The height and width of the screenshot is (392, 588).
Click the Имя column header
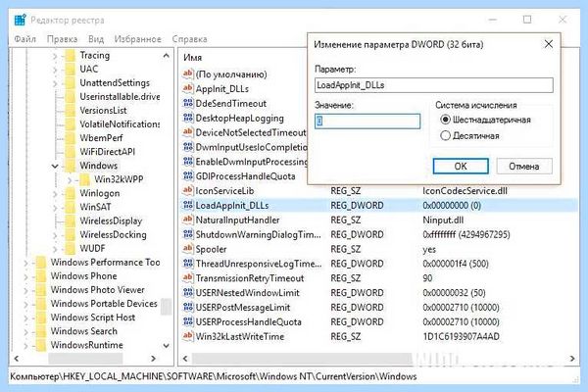193,58
